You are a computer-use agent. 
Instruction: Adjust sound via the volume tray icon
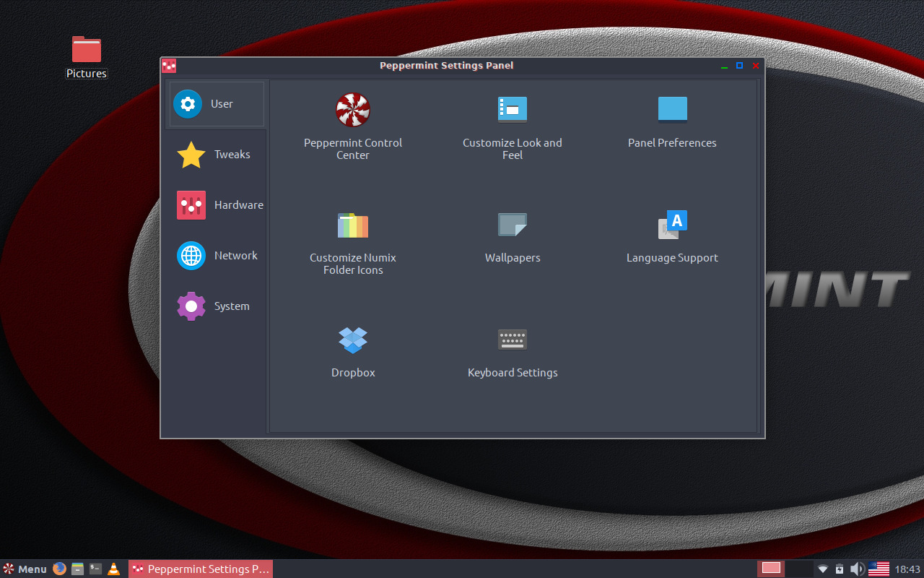click(x=858, y=569)
